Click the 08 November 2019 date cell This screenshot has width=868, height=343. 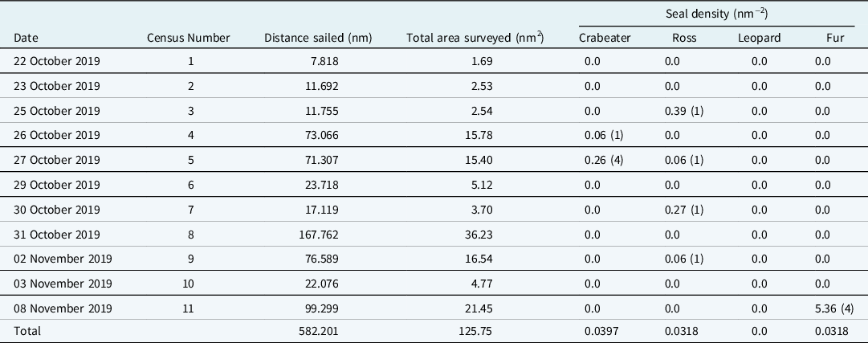pos(62,309)
